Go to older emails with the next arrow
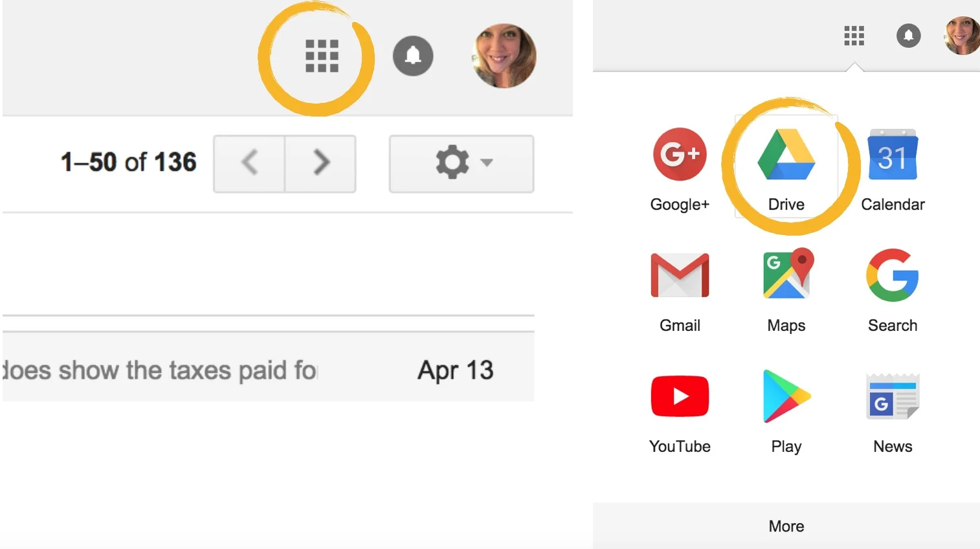Viewport: 980px width, 549px height. (321, 163)
